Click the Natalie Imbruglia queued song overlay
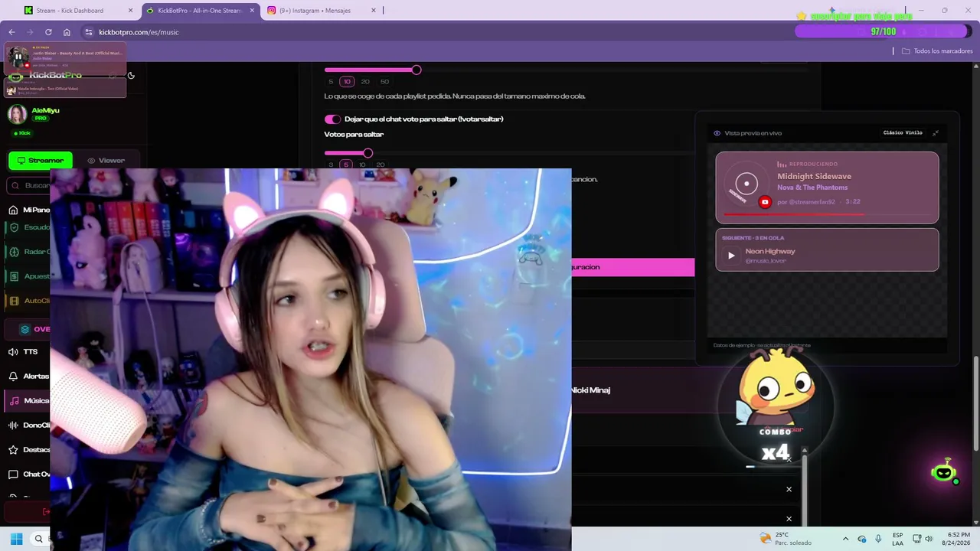This screenshot has width=980, height=551. (x=65, y=90)
